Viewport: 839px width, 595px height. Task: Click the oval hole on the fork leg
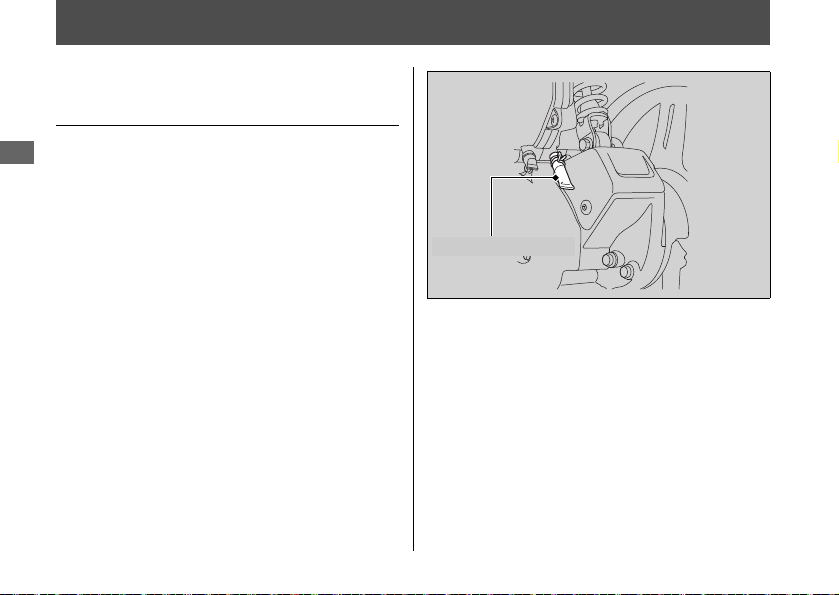553,119
